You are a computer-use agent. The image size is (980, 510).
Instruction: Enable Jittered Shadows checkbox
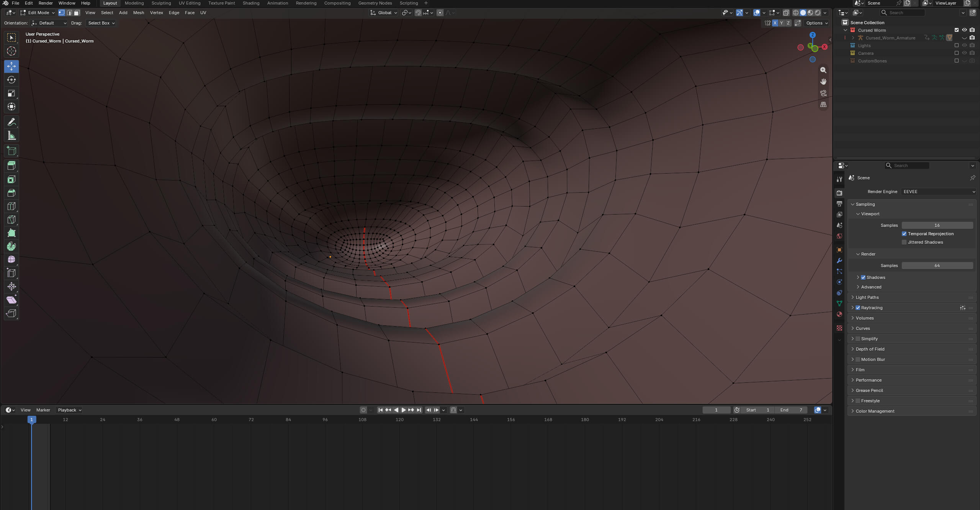pos(904,242)
